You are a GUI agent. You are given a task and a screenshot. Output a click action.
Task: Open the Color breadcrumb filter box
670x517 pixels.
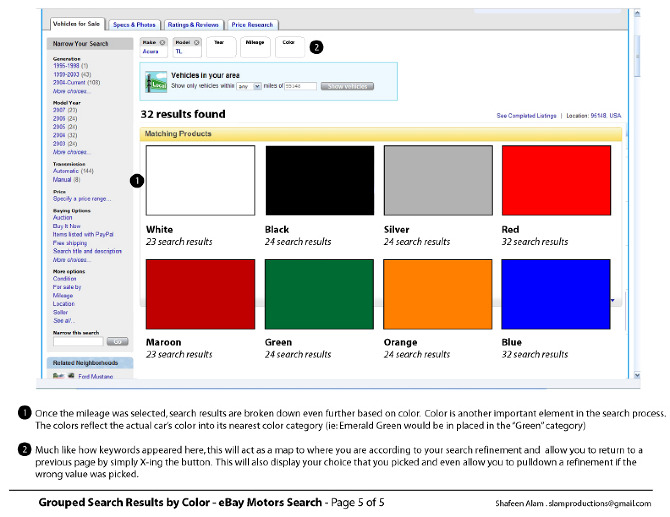click(x=290, y=47)
